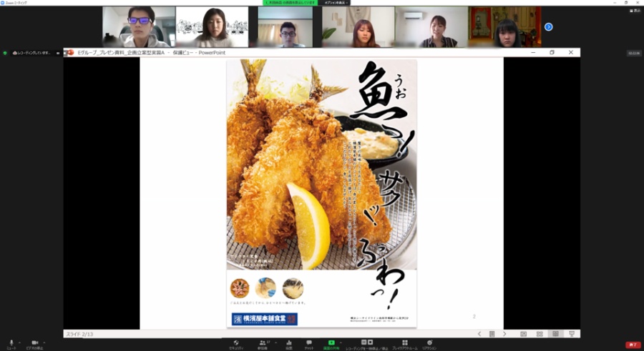This screenshot has height=351, width=644.
Task: Select first participant's video thumbnail with glasses
Action: coord(139,26)
